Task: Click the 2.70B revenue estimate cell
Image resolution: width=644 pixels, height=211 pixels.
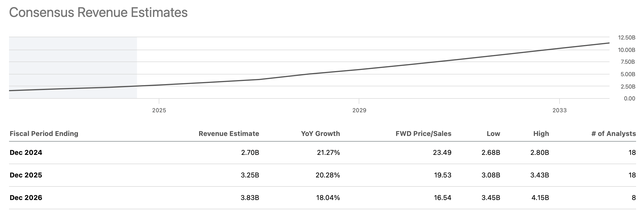Action: click(x=250, y=153)
